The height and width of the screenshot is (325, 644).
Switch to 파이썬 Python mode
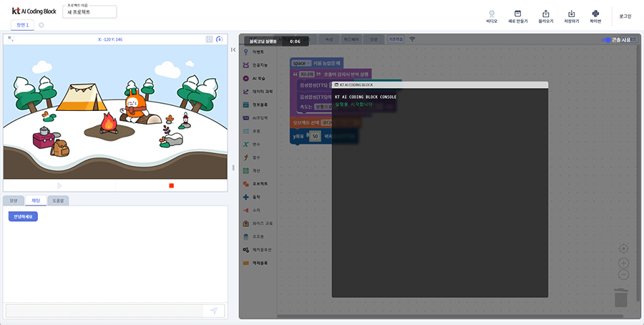click(x=595, y=17)
